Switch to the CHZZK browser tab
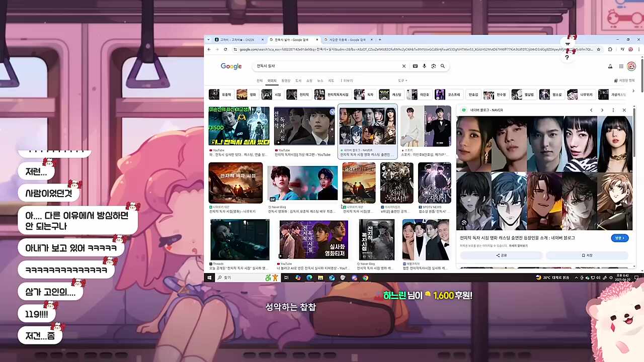The height and width of the screenshot is (362, 644). click(x=238, y=40)
